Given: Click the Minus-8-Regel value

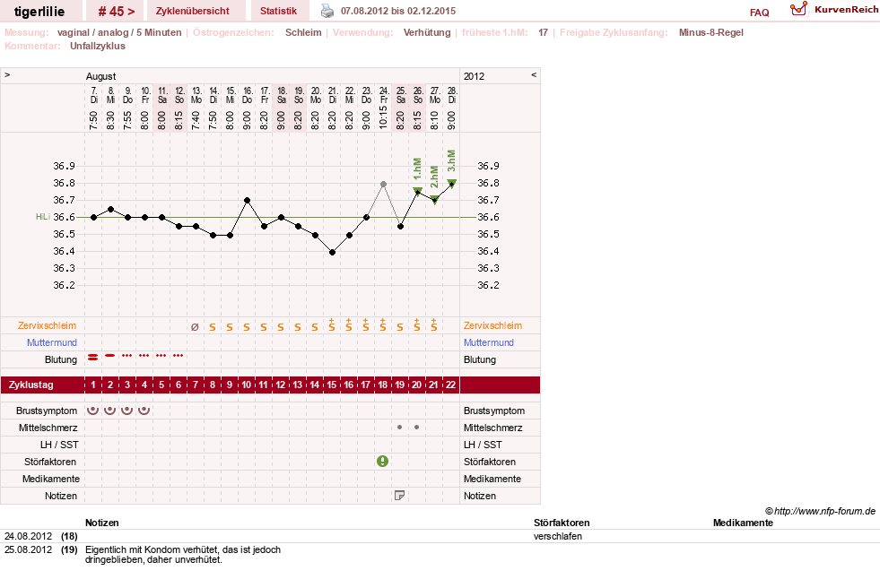Looking at the screenshot, I should (x=711, y=32).
